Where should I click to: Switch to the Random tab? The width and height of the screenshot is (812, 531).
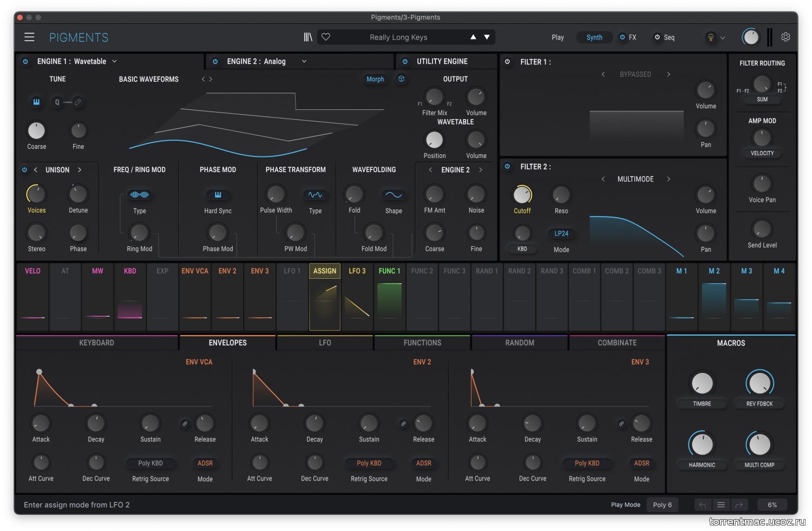pyautogui.click(x=520, y=343)
